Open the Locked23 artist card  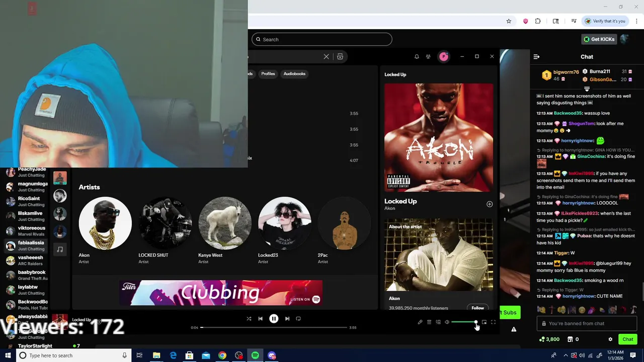point(284,230)
